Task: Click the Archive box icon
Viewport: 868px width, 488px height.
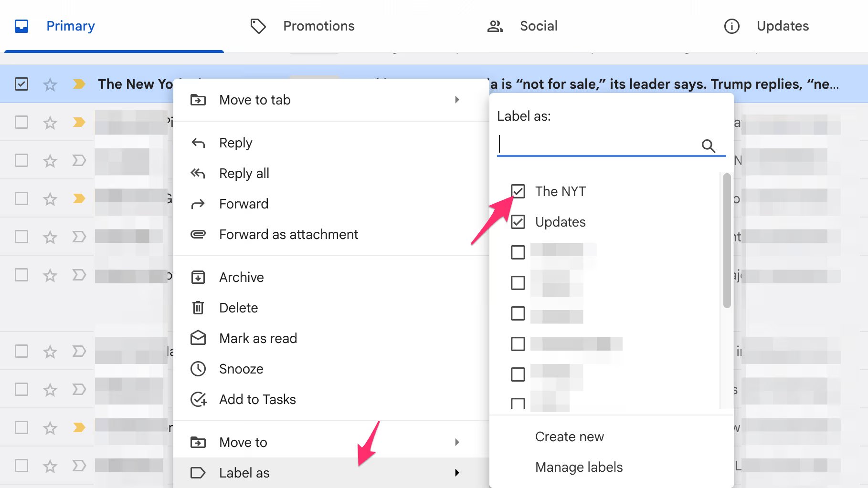Action: (x=198, y=277)
